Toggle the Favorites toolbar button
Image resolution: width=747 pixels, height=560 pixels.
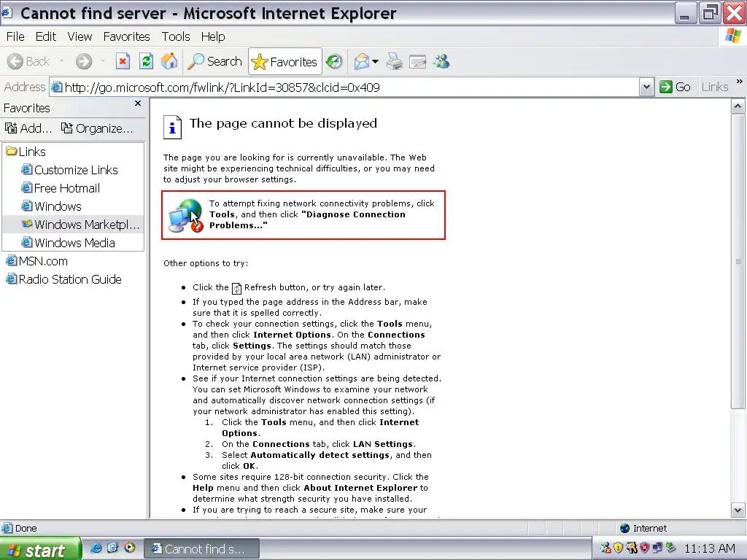[285, 61]
